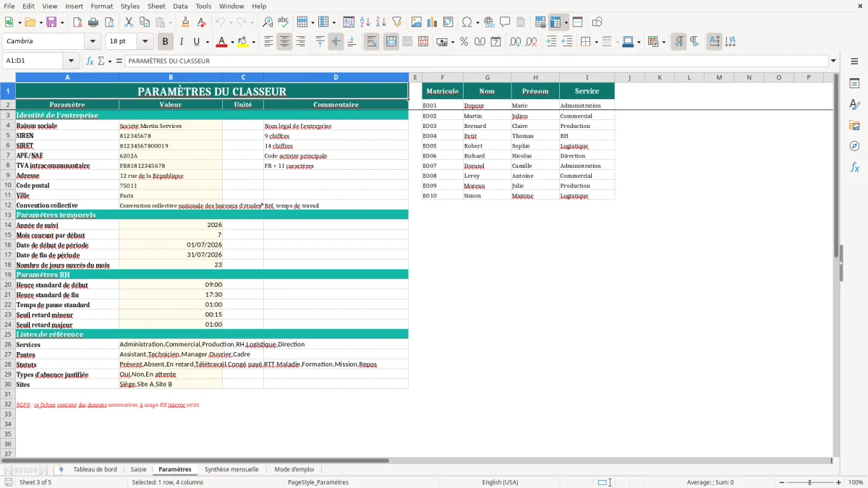The image size is (868, 488).
Task: Toggle Italic formatting
Action: click(x=181, y=42)
